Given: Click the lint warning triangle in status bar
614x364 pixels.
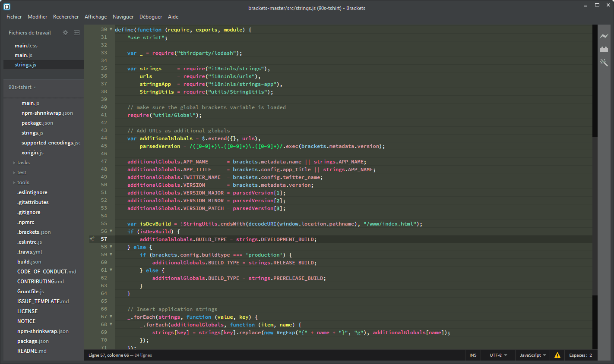Looking at the screenshot, I should [x=557, y=355].
